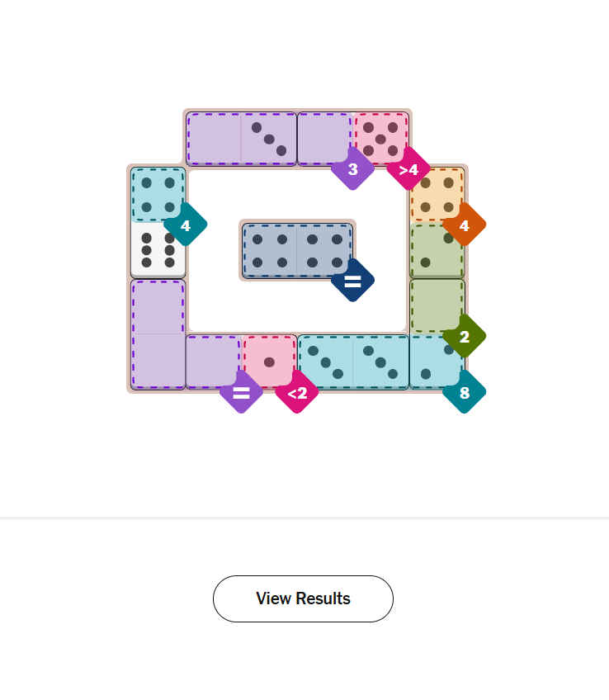Click the bottom-left empty purple corner tile
This screenshot has width=609, height=700.
[158, 362]
